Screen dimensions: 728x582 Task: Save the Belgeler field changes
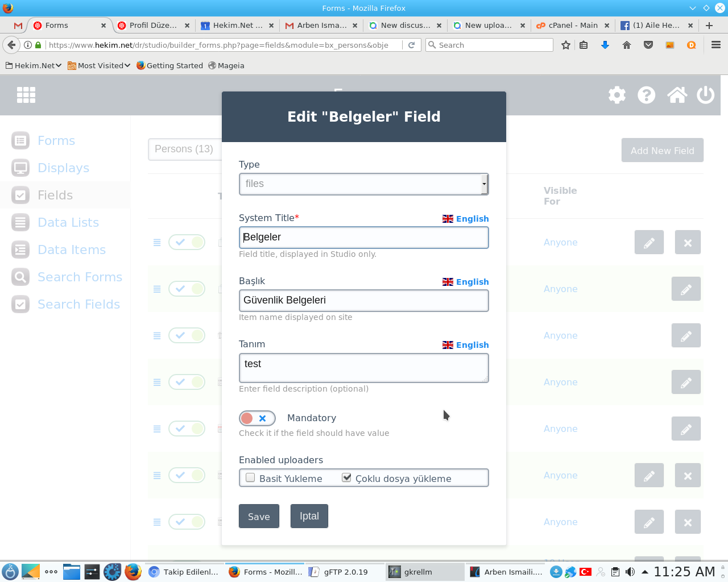coord(259,516)
